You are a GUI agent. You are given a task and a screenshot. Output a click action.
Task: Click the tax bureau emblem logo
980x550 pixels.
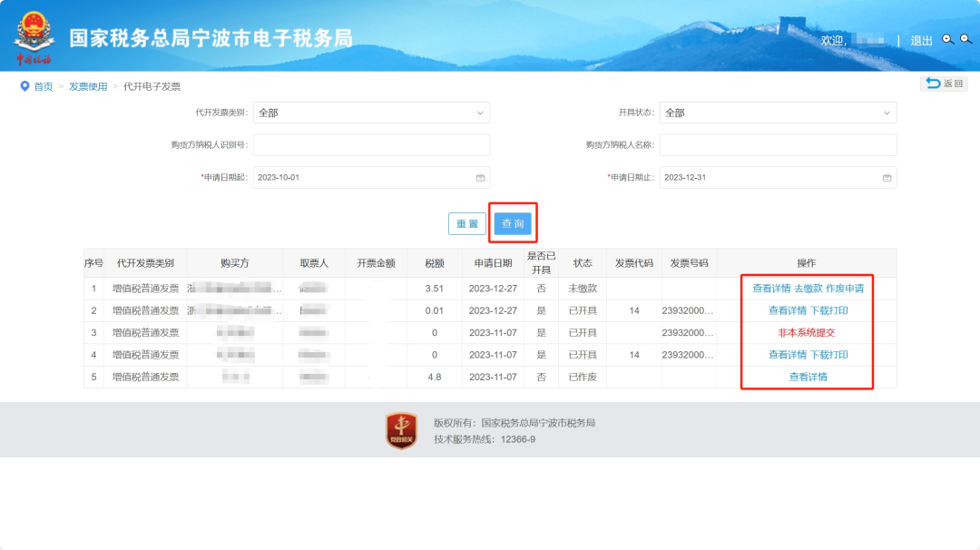[34, 37]
